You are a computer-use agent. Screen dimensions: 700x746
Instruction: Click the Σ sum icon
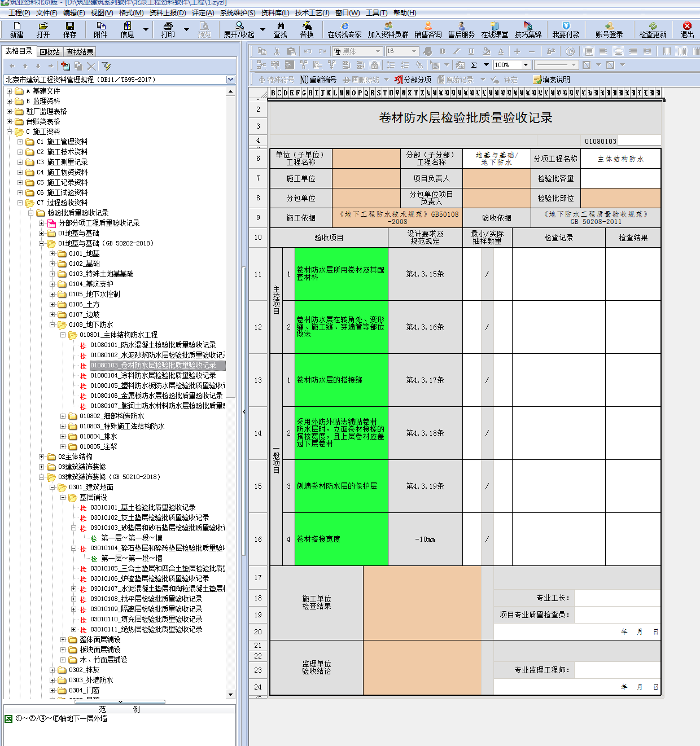point(474,65)
